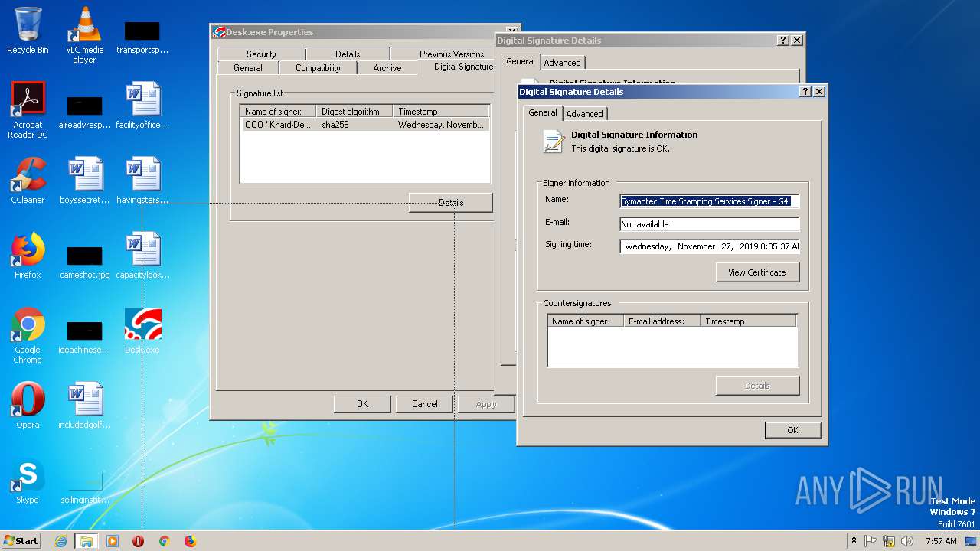Open Security tab in Desk.exe Properties

coord(261,54)
